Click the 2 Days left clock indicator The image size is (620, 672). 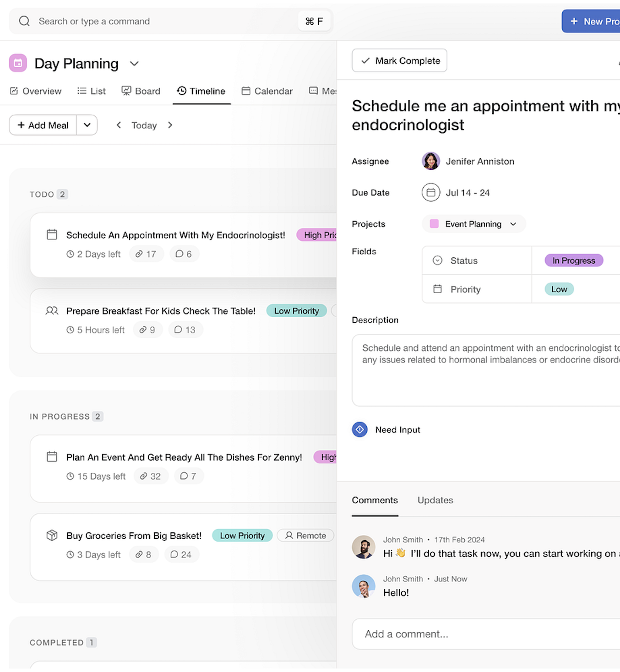[x=93, y=254]
